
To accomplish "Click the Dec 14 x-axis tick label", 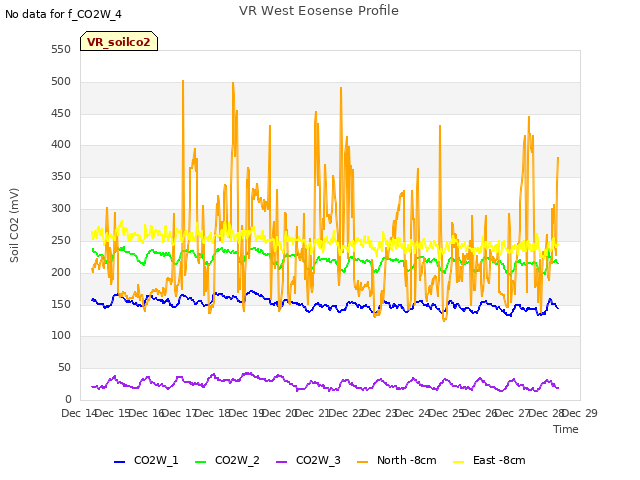I will tap(79, 413).
